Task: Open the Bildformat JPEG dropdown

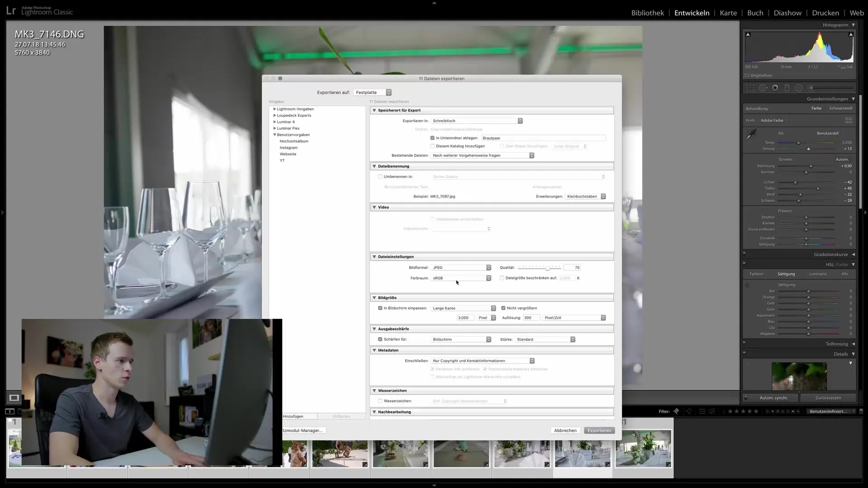Action: [461, 267]
